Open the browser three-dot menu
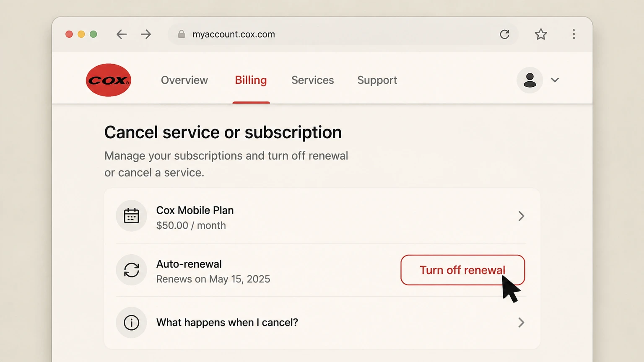Viewport: 644px width, 362px height. click(574, 34)
